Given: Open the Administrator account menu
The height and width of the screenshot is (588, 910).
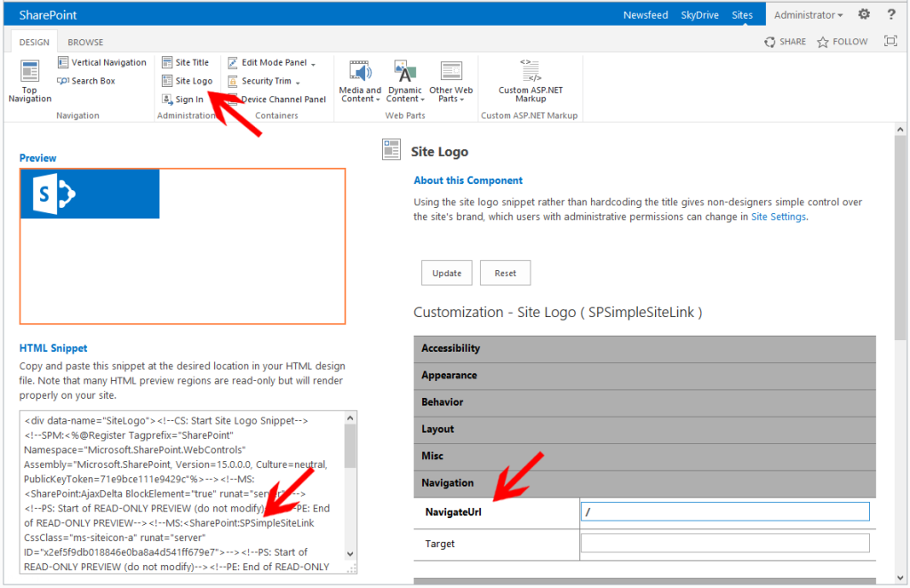Looking at the screenshot, I should 808,15.
